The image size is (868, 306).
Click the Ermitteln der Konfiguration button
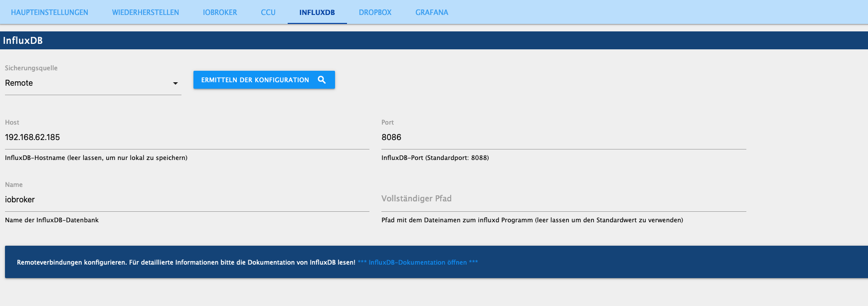264,80
